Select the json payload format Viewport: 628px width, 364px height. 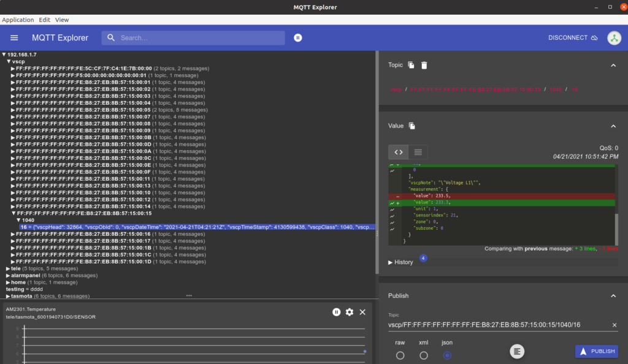(x=447, y=355)
